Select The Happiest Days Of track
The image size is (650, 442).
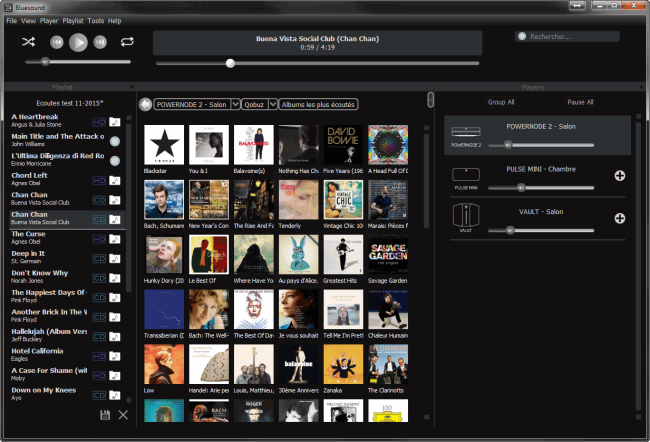67,296
